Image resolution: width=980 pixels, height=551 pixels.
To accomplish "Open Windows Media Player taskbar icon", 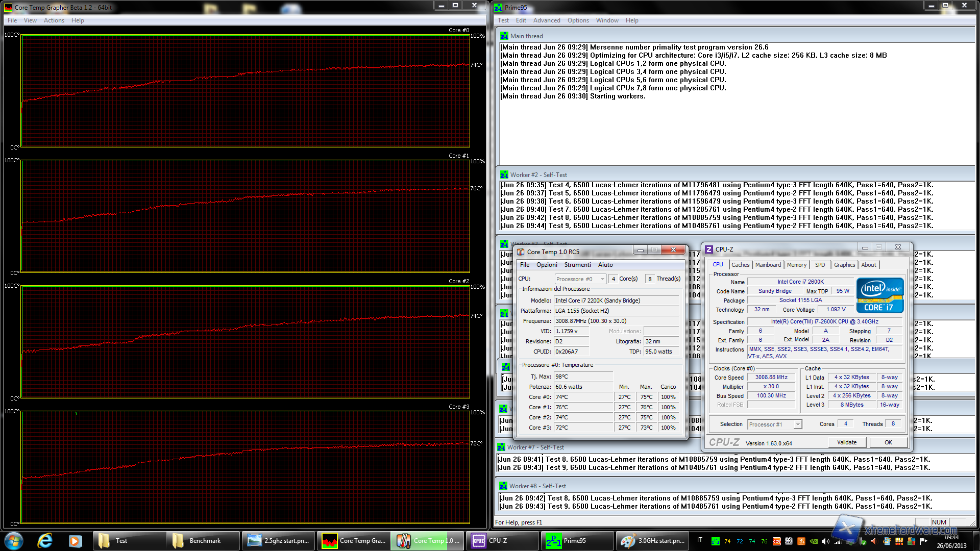I will (x=75, y=540).
